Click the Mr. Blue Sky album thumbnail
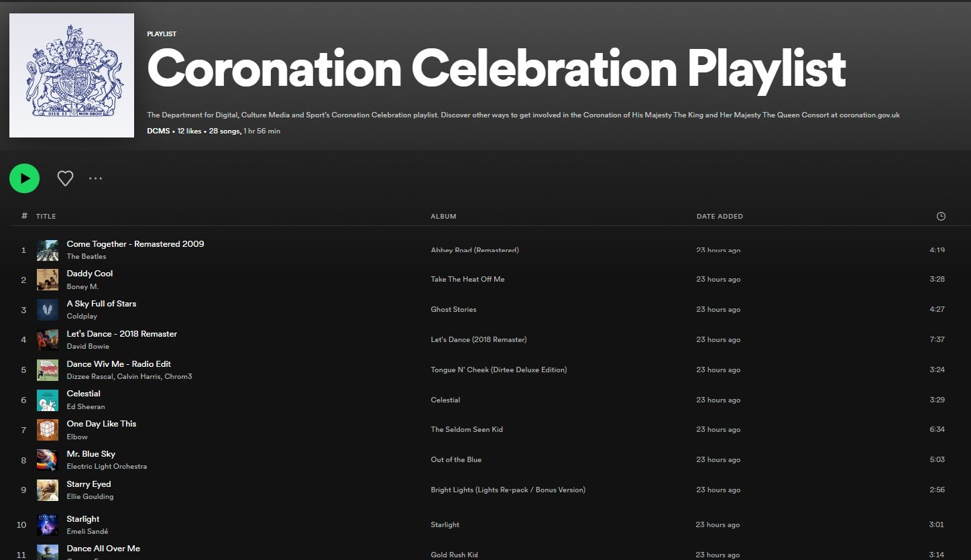Image resolution: width=971 pixels, height=560 pixels. tap(48, 460)
